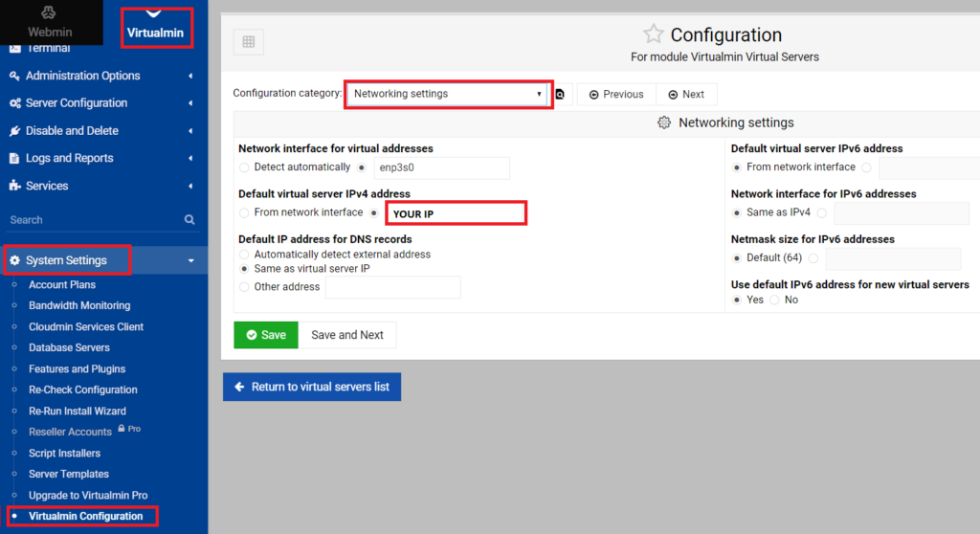Screen dimensions: 980x534
Task: Select No for default IPv6 address
Action: (775, 300)
